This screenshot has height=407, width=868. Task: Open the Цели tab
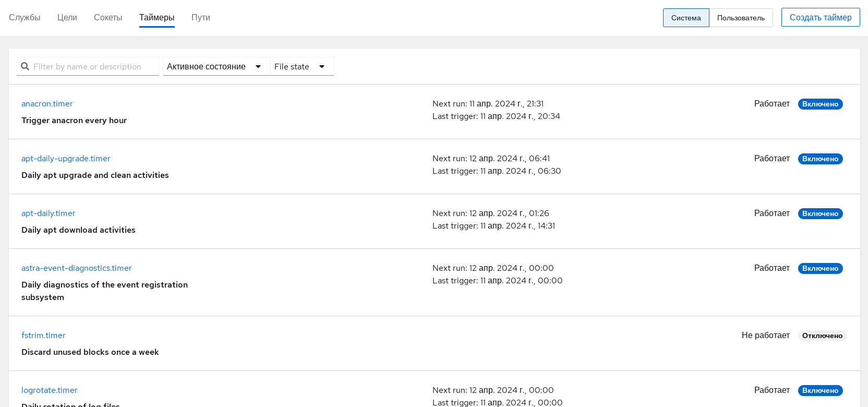coord(67,17)
